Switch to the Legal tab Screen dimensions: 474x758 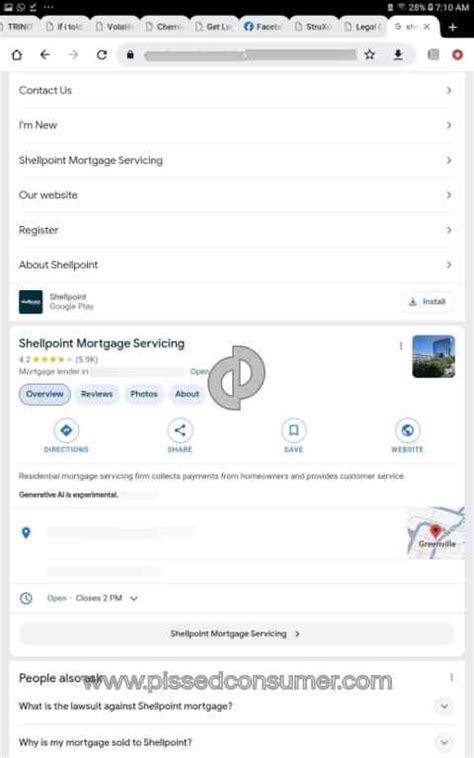pyautogui.click(x=363, y=27)
